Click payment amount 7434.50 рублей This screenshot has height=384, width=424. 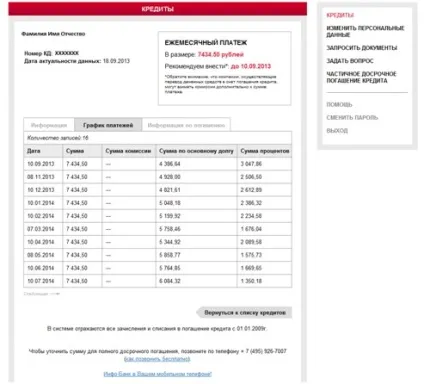[221, 55]
